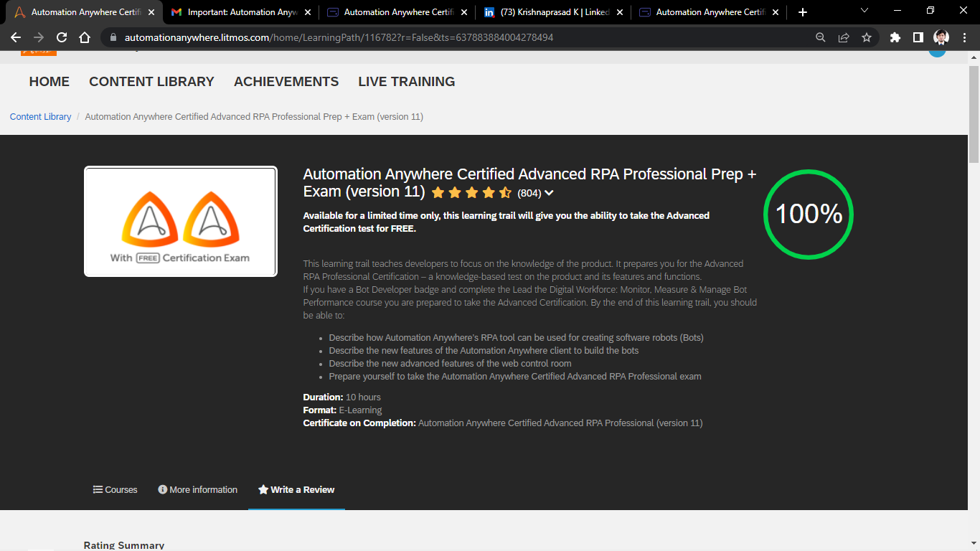Click the 'Format: E-Learning' text
980x551 pixels.
click(342, 410)
